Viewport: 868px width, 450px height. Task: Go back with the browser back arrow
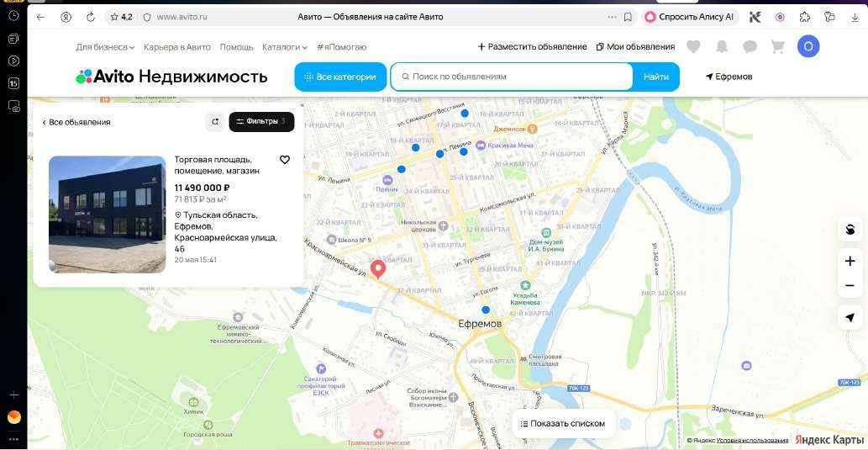pos(40,17)
